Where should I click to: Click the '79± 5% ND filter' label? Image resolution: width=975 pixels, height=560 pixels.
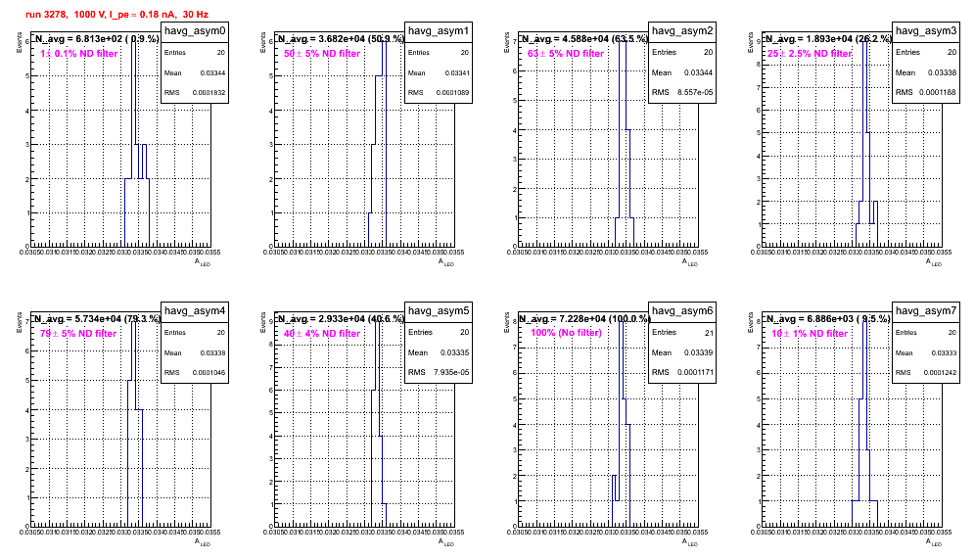click(x=78, y=334)
